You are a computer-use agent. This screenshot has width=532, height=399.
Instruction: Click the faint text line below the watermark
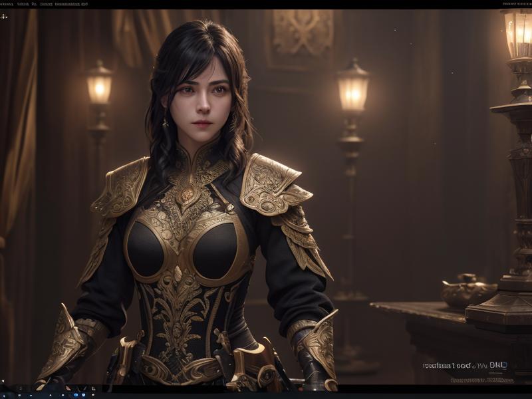click(x=481, y=380)
